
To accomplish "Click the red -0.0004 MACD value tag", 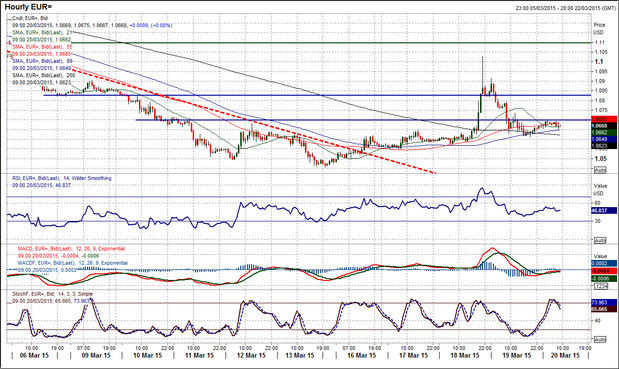I will click(604, 271).
